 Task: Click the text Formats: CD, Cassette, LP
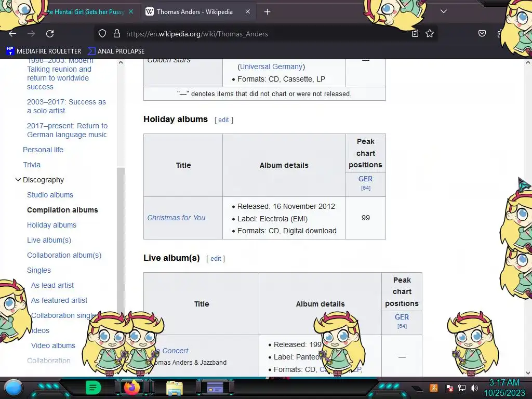[x=281, y=79]
